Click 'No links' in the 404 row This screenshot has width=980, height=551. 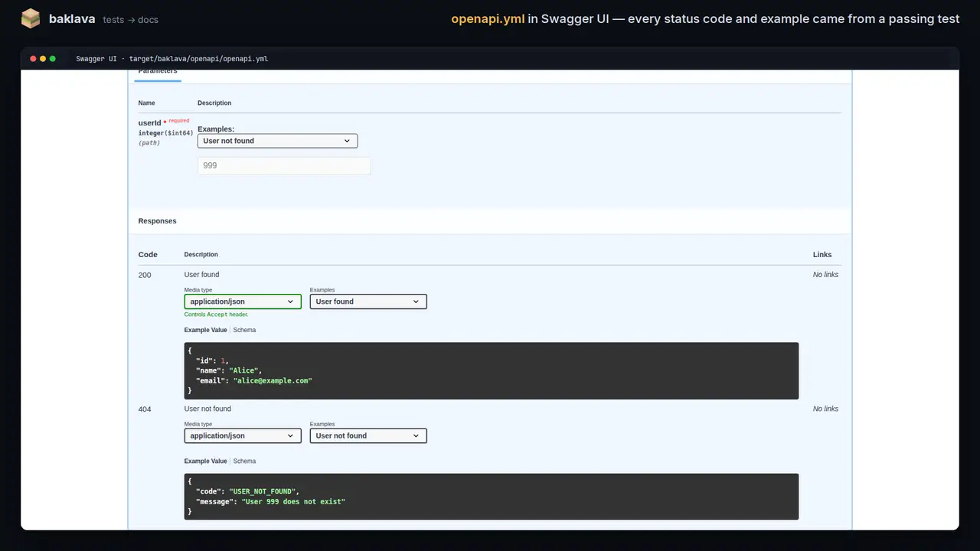coord(825,409)
